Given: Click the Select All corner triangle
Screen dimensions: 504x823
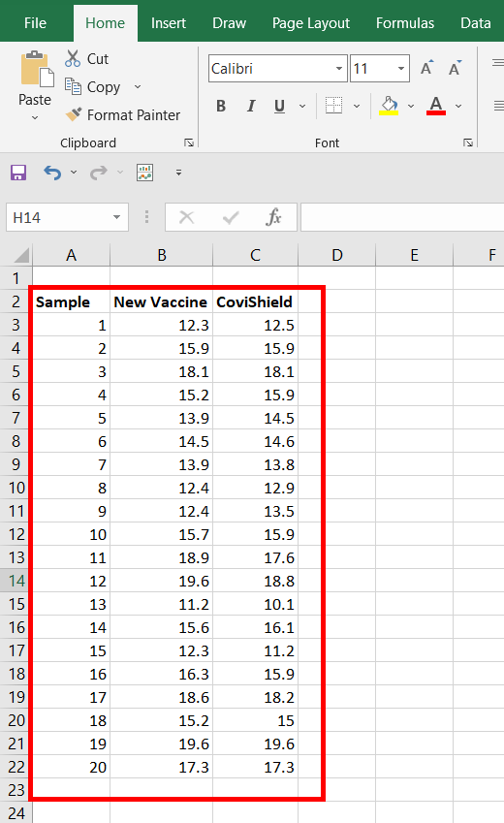Looking at the screenshot, I should pos(21,256).
